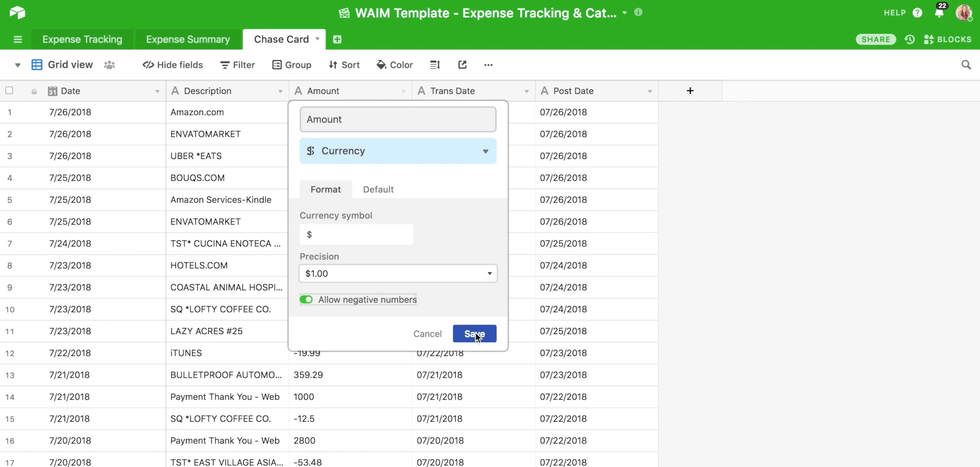The width and height of the screenshot is (980, 467).
Task: Open the search magnifier icon
Action: tap(966, 65)
